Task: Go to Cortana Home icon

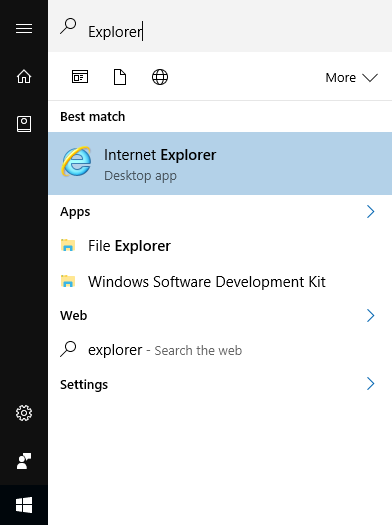Action: point(24,76)
